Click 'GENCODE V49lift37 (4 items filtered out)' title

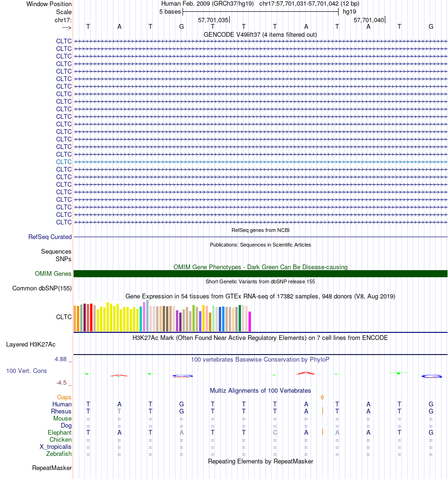[260, 35]
